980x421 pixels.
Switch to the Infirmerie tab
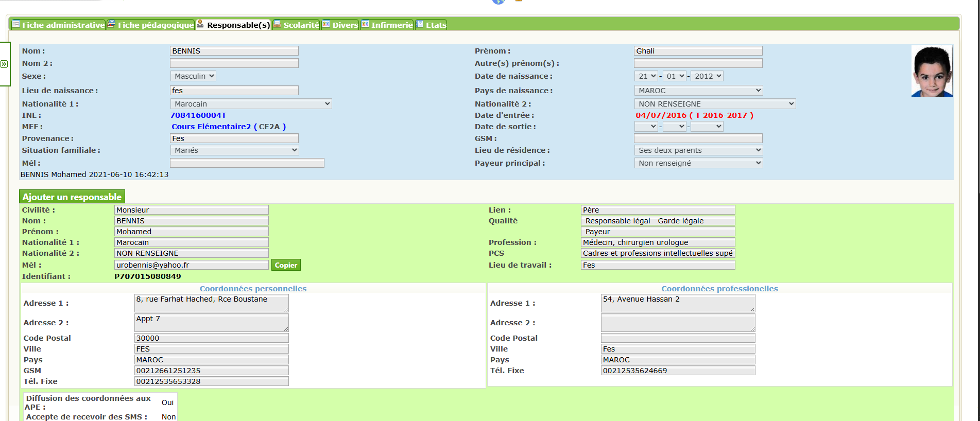pyautogui.click(x=391, y=25)
